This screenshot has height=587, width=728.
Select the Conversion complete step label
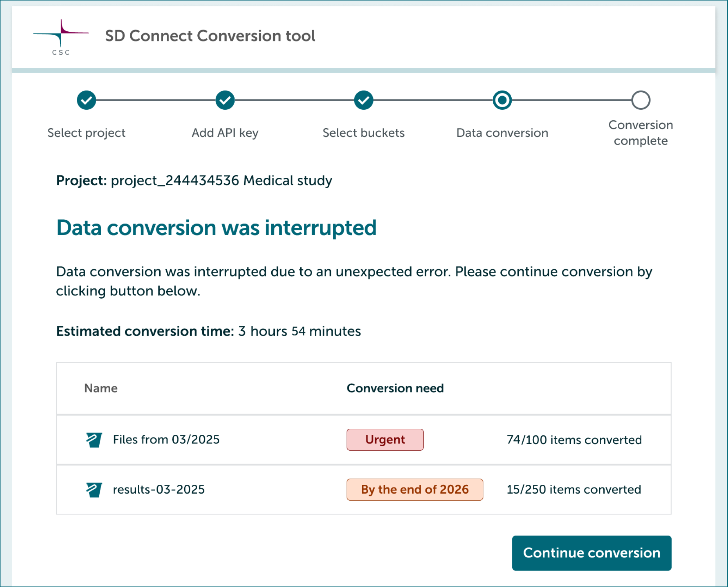640,133
